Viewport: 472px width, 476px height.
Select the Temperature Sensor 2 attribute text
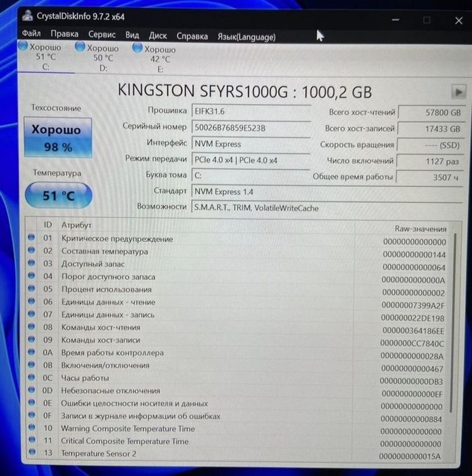point(99,454)
